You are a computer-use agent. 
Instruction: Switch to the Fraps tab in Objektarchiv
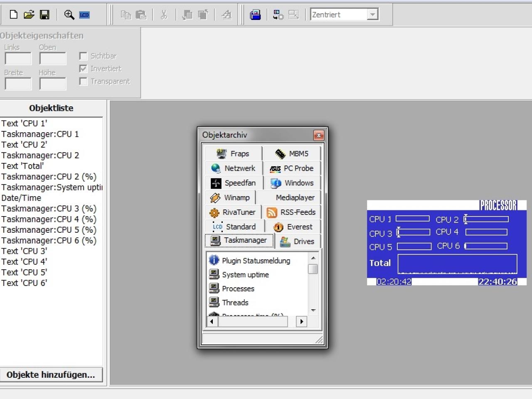coord(233,153)
